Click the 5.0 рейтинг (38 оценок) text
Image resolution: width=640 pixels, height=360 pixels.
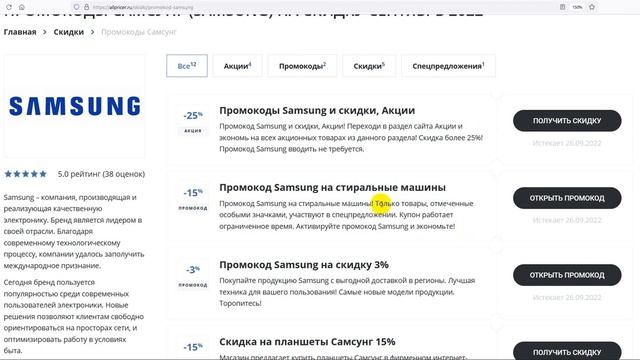click(101, 174)
